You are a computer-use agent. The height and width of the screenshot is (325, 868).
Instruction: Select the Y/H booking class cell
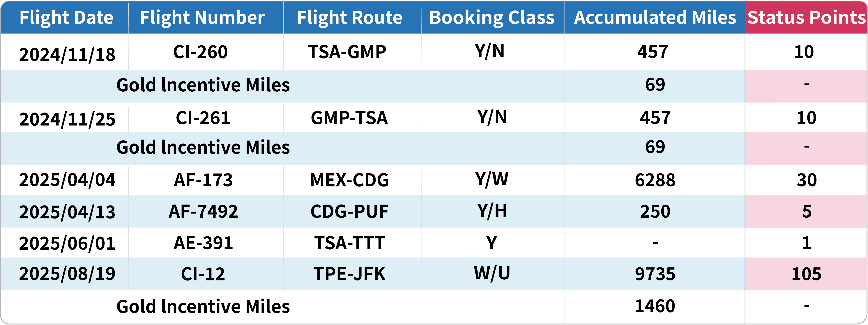click(492, 211)
